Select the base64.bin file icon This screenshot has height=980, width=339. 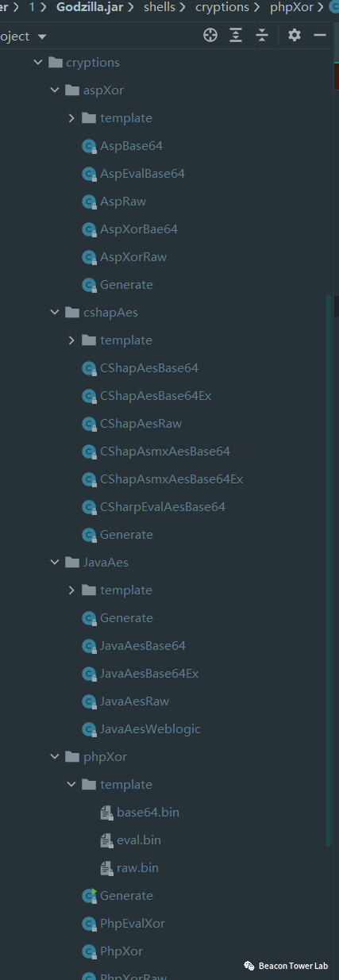(x=106, y=813)
